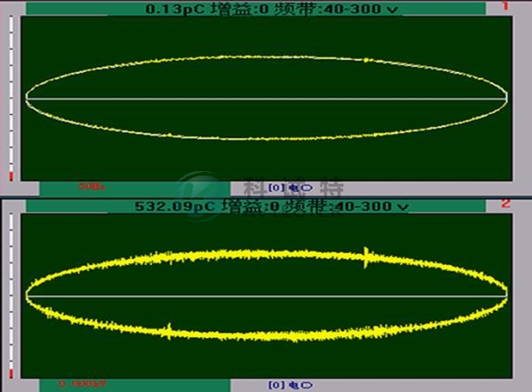Select channel 2 number indicator
532x392 pixels.
click(x=505, y=204)
